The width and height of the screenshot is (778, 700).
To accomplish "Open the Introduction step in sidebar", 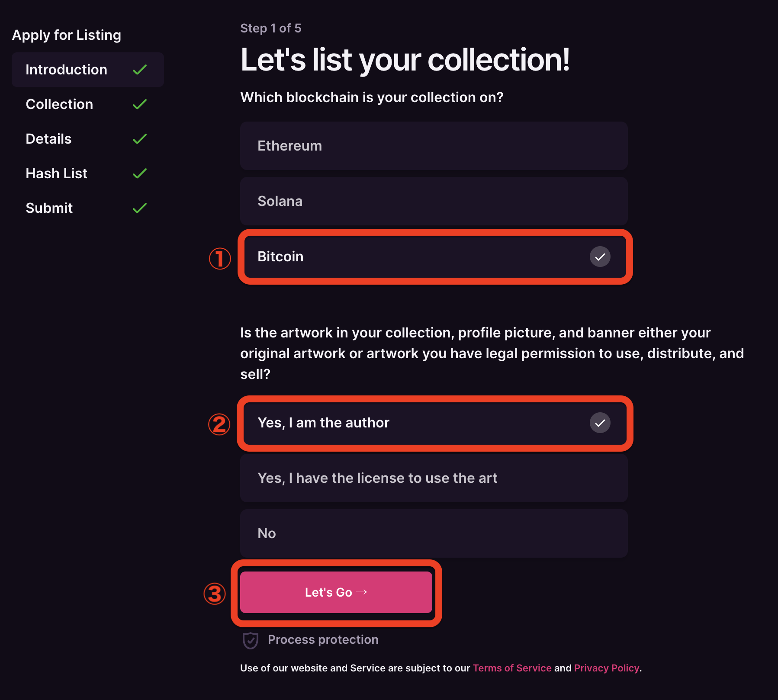I will coord(88,70).
